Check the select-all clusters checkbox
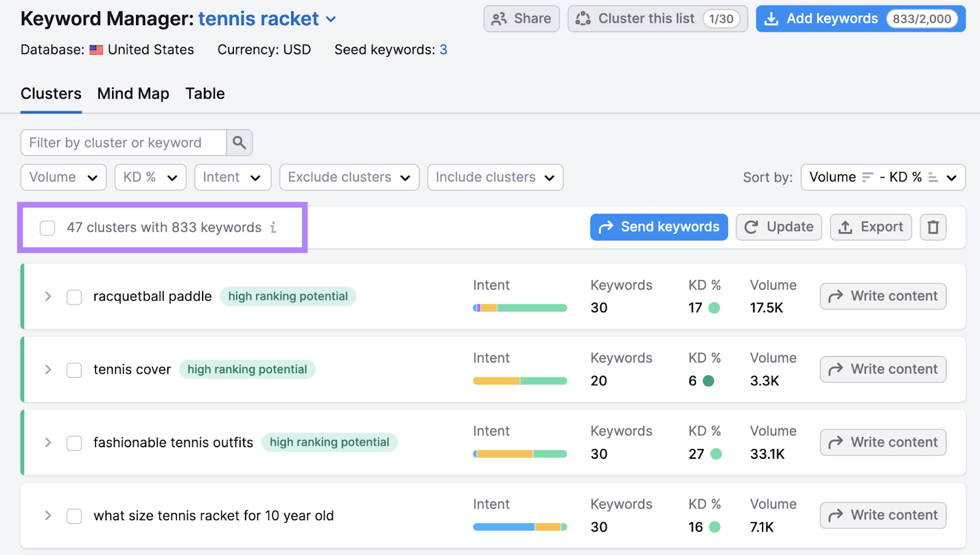This screenshot has height=555, width=980. pyautogui.click(x=47, y=227)
